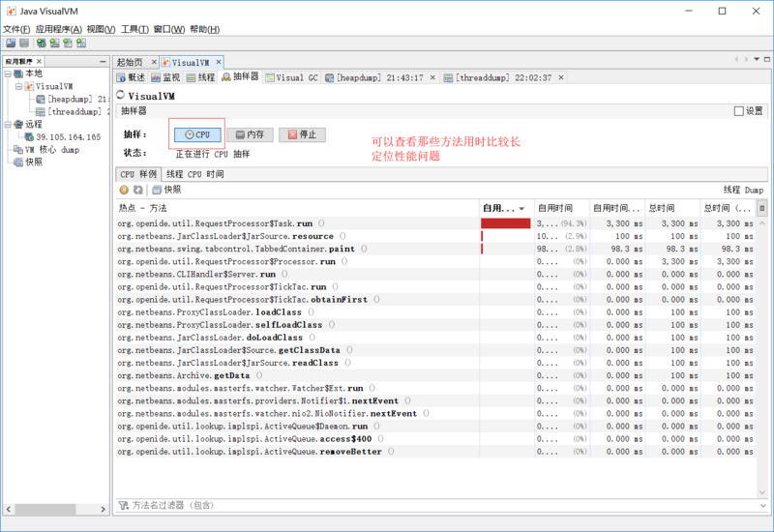Image resolution: width=774 pixels, height=532 pixels.
Task: Pause live results with the orange pause icon
Action: tap(124, 190)
